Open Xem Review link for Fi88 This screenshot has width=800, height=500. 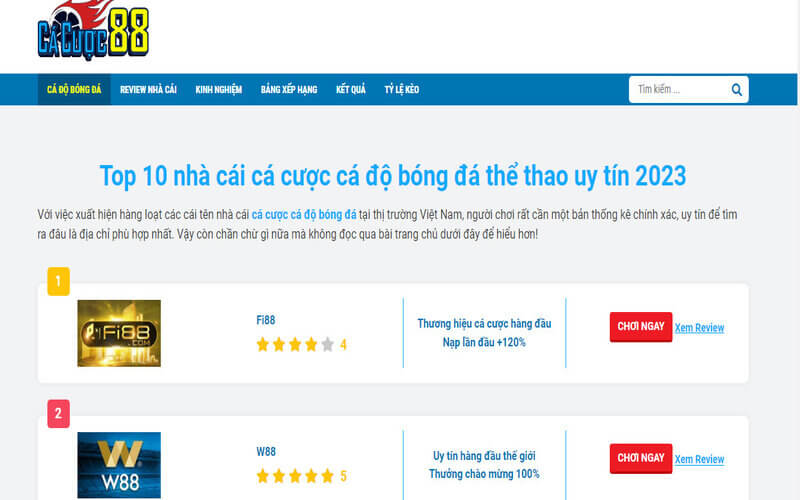point(699,328)
